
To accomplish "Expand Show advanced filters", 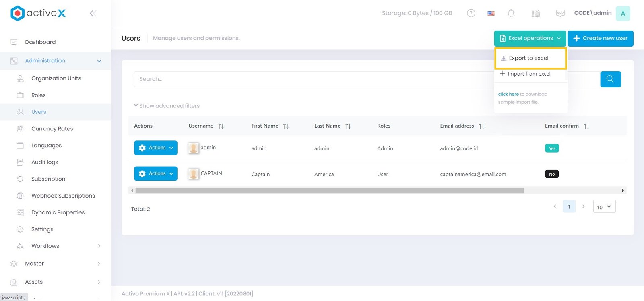I will pos(167,106).
